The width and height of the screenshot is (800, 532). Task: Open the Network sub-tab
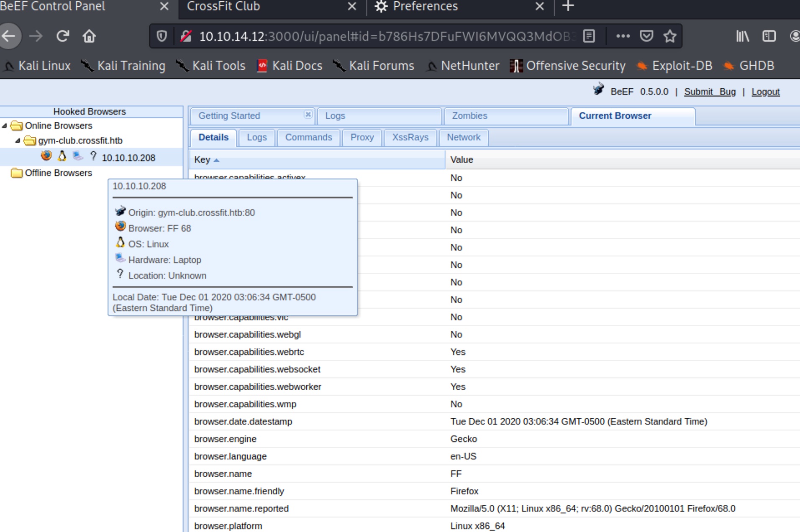point(464,138)
